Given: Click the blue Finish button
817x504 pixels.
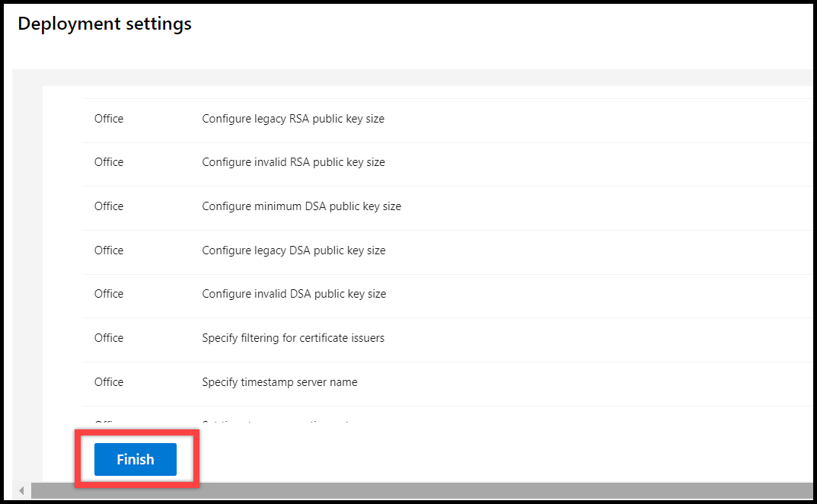Looking at the screenshot, I should (x=135, y=459).
